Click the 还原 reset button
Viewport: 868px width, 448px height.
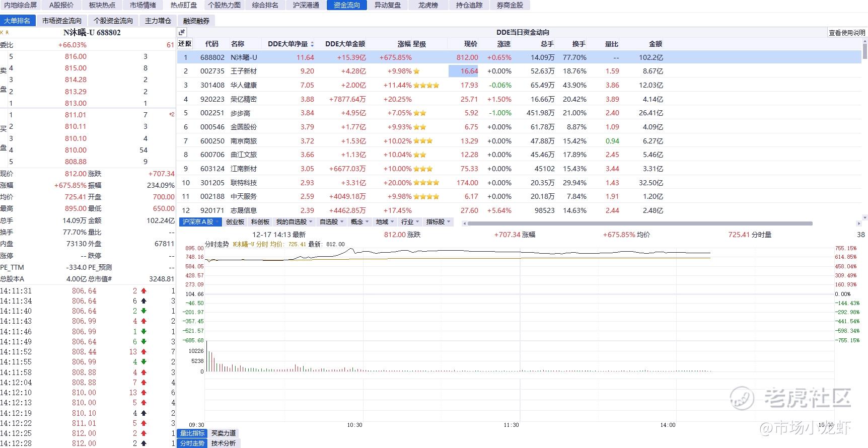(x=185, y=44)
